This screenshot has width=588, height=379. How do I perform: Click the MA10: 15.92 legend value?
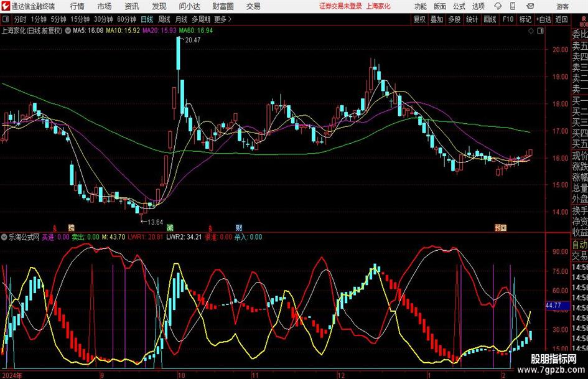(123, 30)
